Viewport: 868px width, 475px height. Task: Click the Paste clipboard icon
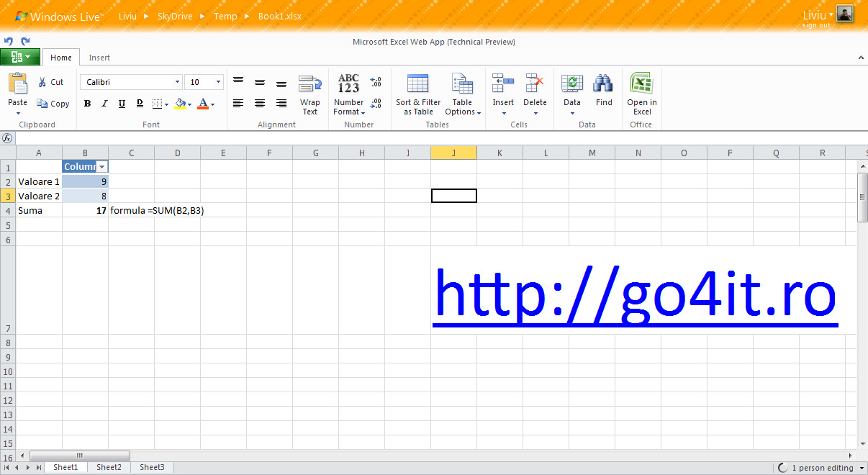pos(18,83)
